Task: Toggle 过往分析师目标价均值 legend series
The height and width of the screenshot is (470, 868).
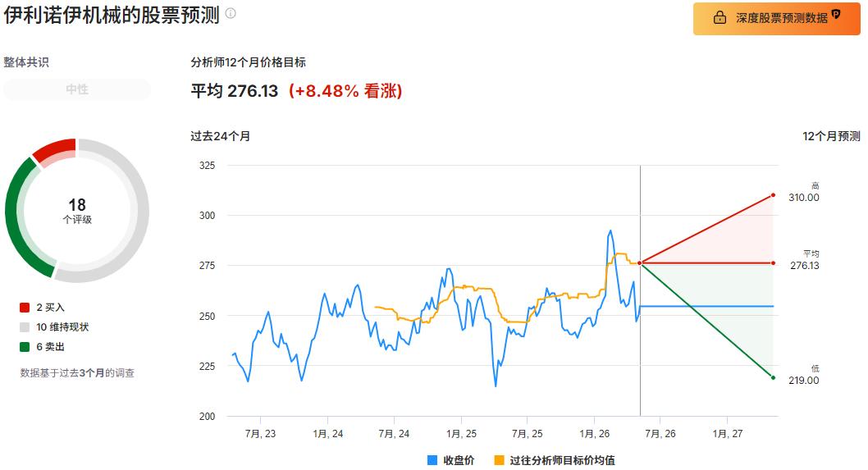Action: (x=555, y=460)
